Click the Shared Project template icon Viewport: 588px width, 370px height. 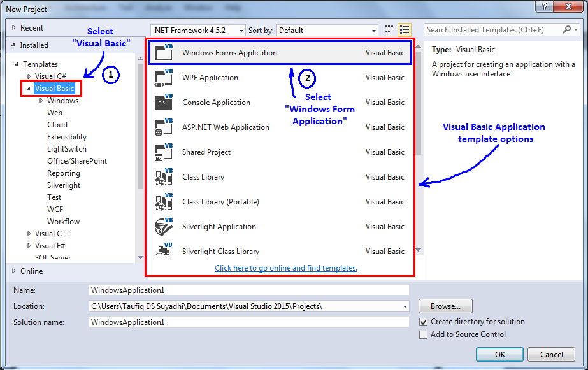coord(164,152)
